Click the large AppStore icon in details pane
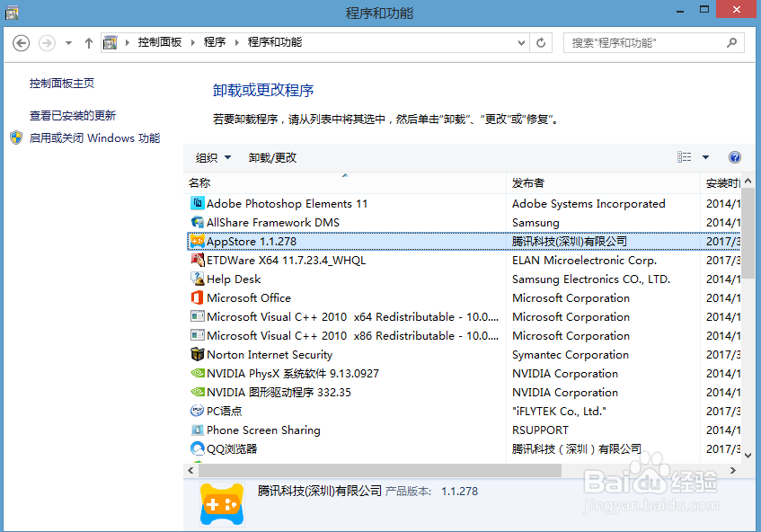This screenshot has width=761, height=532. click(x=222, y=504)
